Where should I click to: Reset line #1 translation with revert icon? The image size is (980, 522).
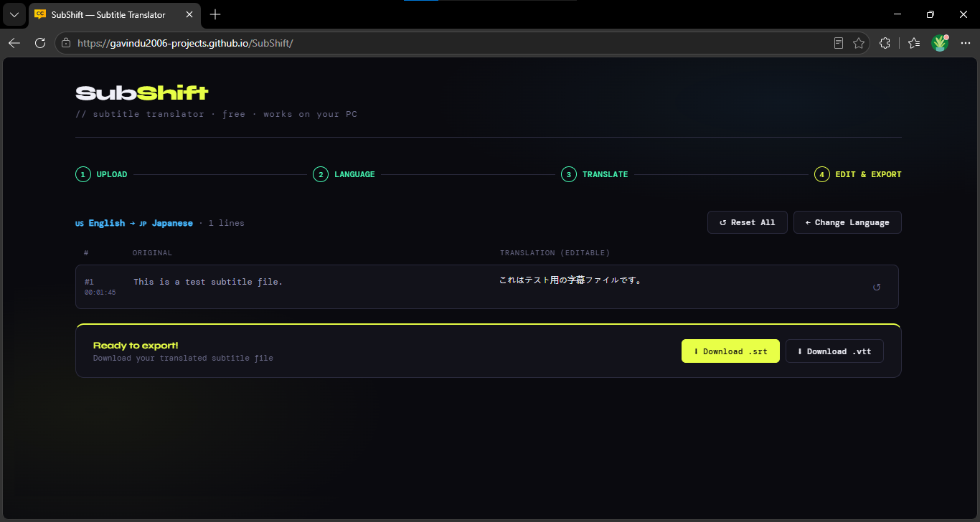click(876, 288)
